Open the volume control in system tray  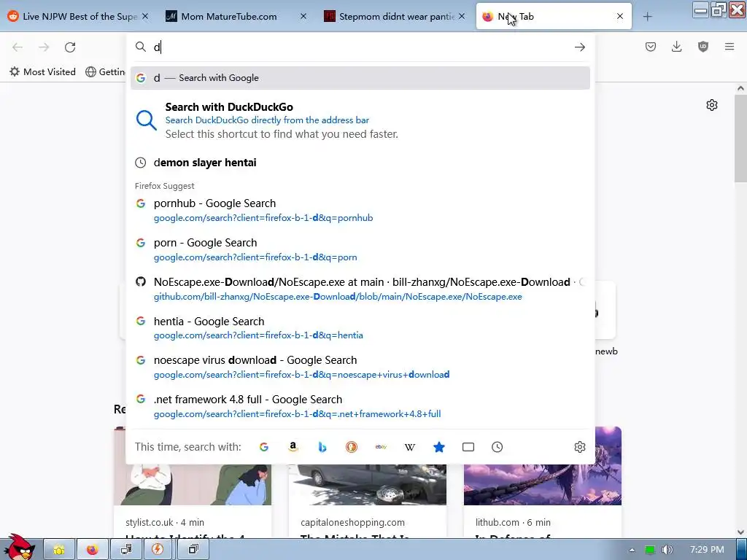pos(667,550)
